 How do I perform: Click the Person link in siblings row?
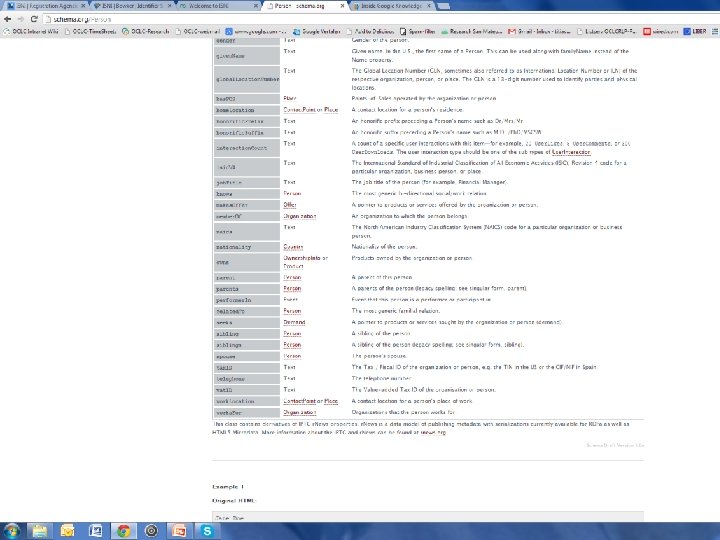[x=292, y=345]
